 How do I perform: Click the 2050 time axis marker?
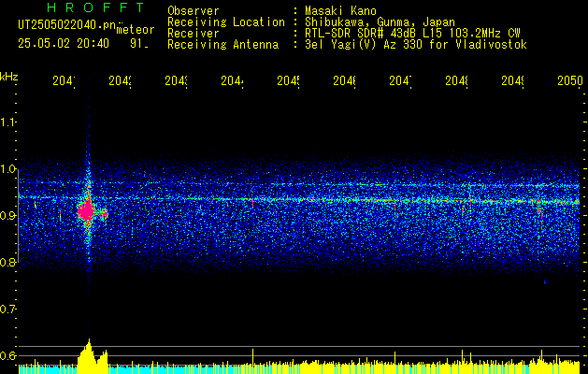coord(570,81)
